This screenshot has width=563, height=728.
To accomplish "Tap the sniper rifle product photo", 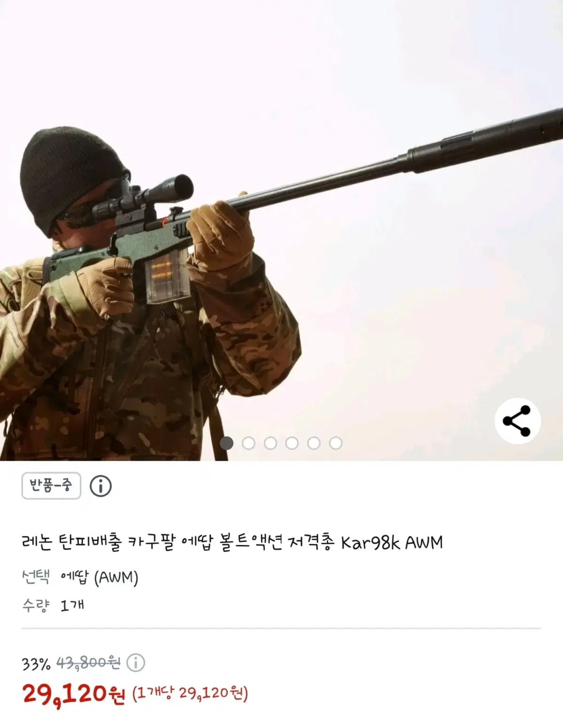I will pos(281,230).
